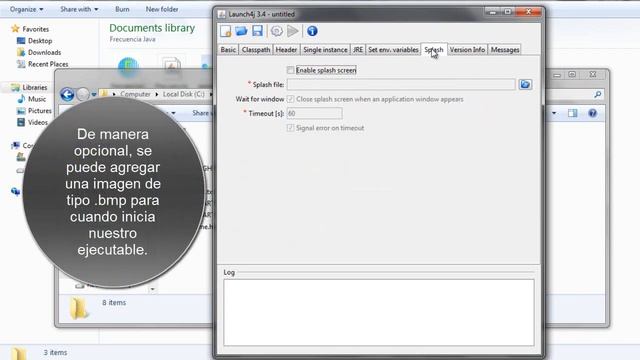Open the Videos library
This screenshot has width=640, height=360.
[38, 122]
